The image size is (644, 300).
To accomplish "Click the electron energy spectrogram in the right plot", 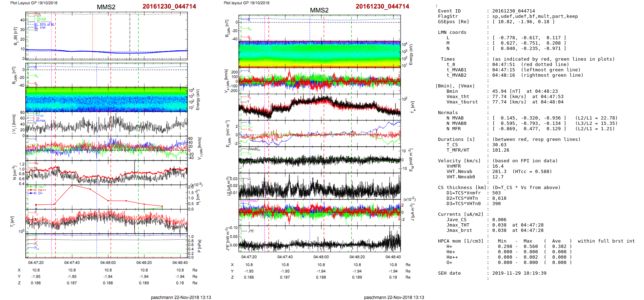I will pyautogui.click(x=320, y=54).
